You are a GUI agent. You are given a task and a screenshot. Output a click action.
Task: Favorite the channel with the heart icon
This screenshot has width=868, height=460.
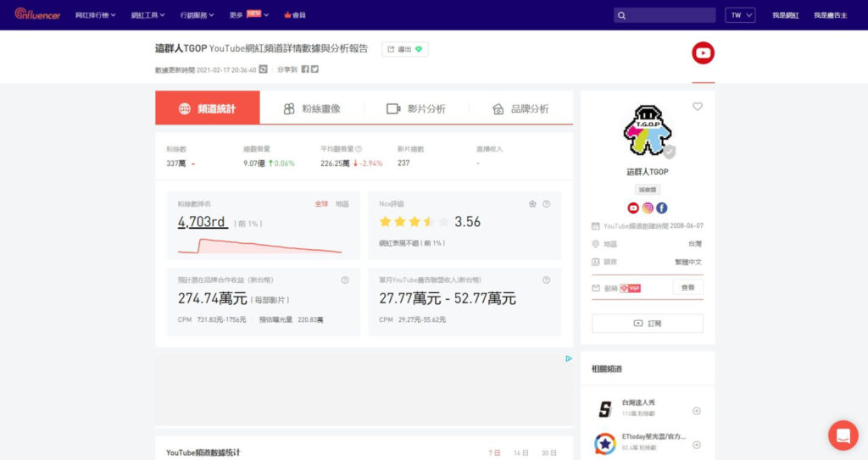click(698, 107)
